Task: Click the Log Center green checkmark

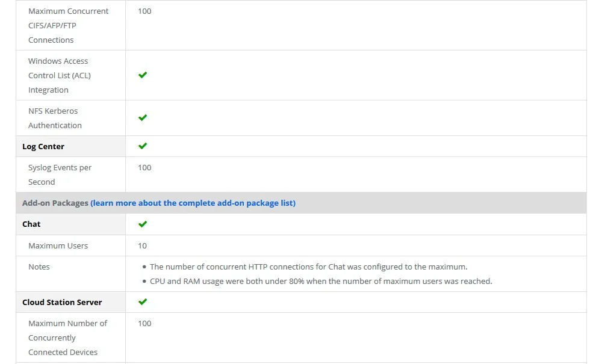Action: point(143,146)
